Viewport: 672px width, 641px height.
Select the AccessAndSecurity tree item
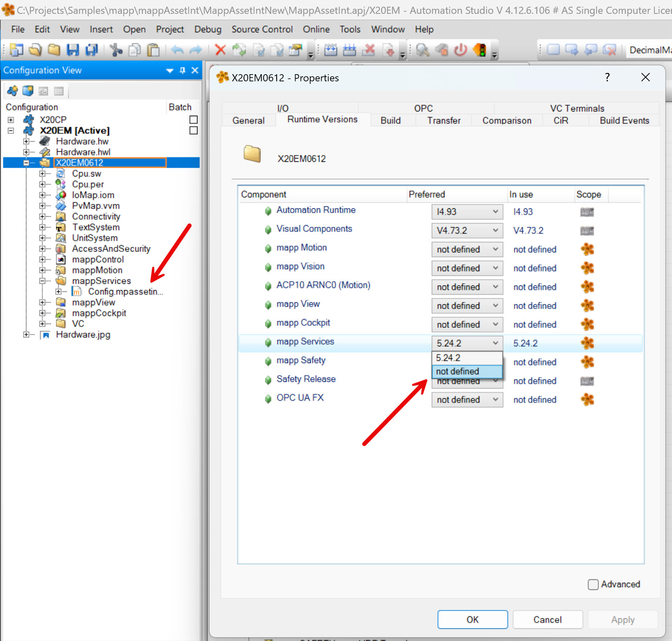111,249
